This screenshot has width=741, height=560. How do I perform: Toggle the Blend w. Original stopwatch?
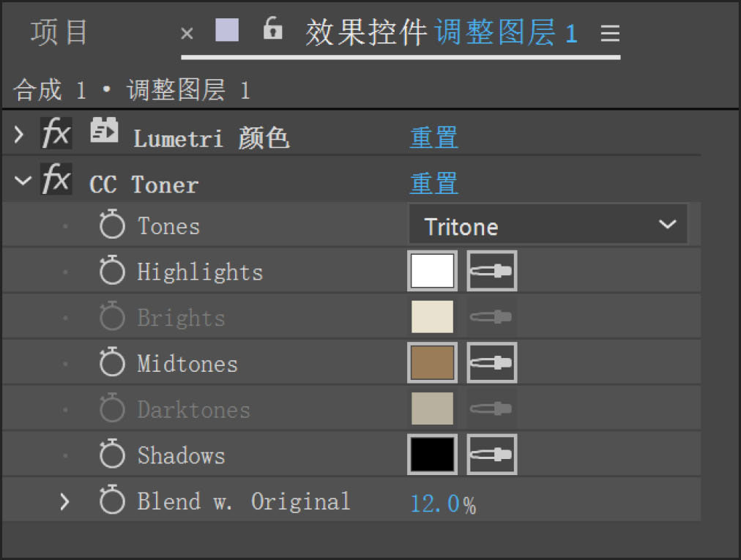click(112, 501)
